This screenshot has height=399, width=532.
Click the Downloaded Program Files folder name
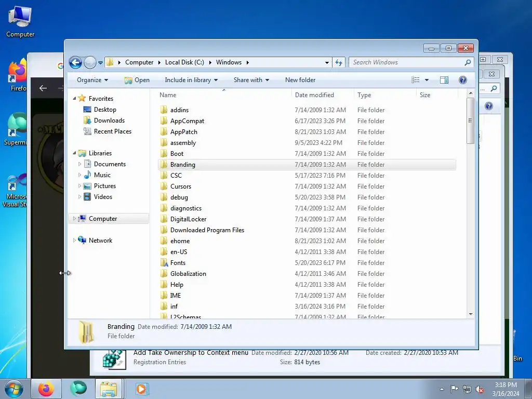point(207,230)
